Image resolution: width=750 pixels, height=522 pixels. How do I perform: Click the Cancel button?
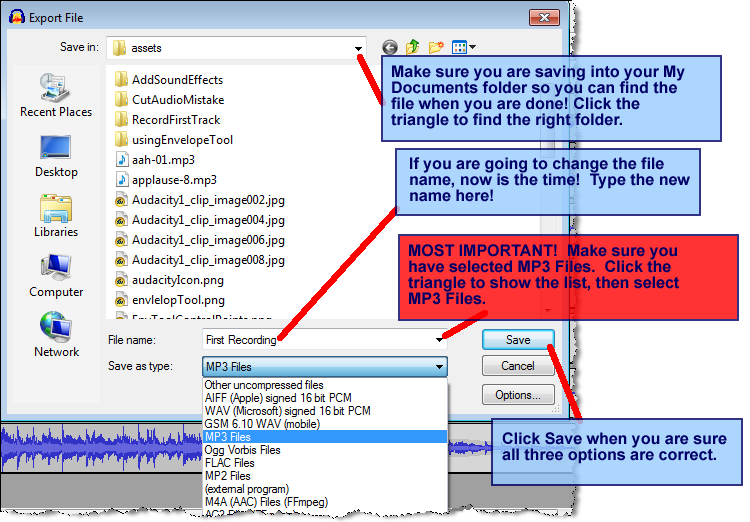point(518,366)
